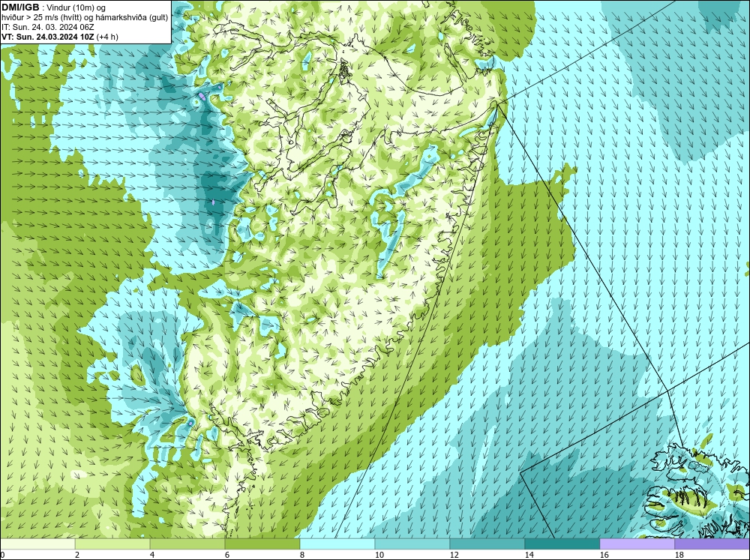Image resolution: width=750 pixels, height=560 pixels.
Task: Click the 10–12 m/s light teal swatch
Action: [x=412, y=544]
